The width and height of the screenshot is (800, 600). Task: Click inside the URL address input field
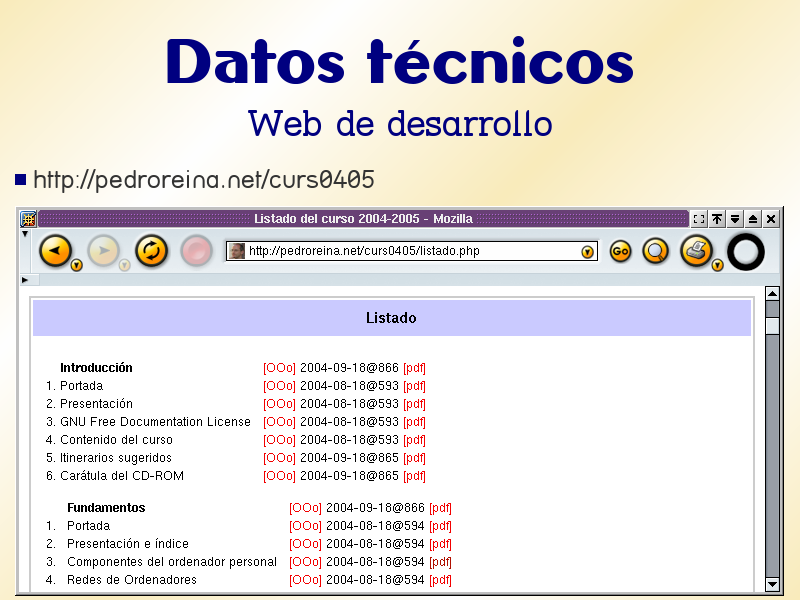click(x=400, y=251)
